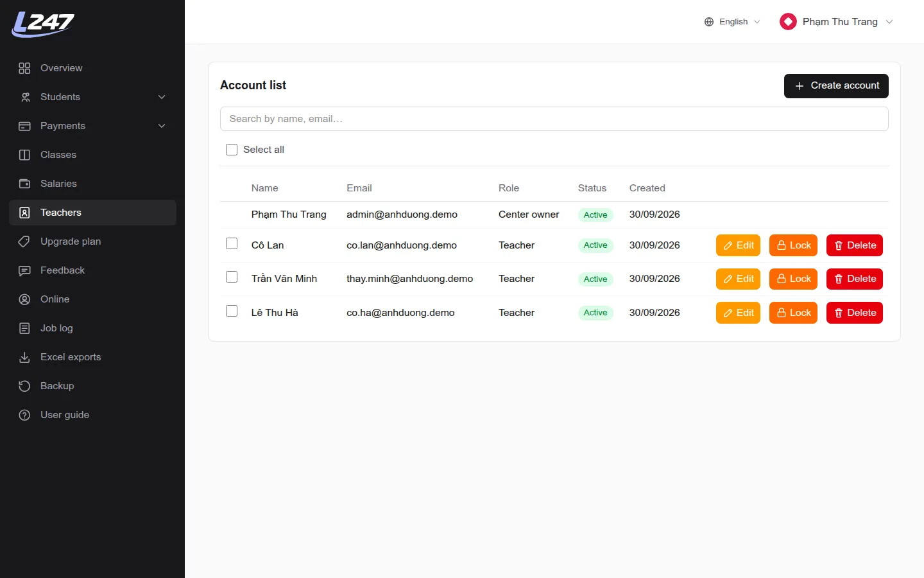Image resolution: width=924 pixels, height=578 pixels.
Task: Open the English language dropdown
Action: 732,22
